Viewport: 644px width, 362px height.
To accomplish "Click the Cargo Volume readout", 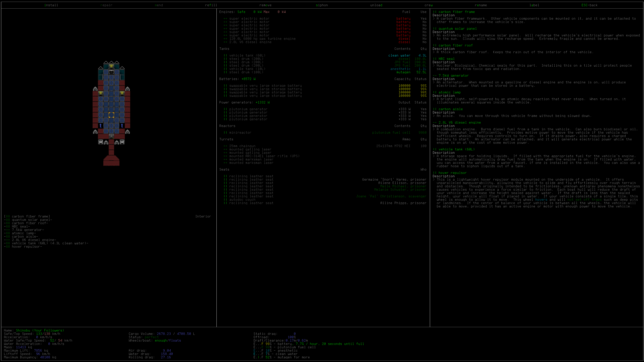I will [162, 334].
